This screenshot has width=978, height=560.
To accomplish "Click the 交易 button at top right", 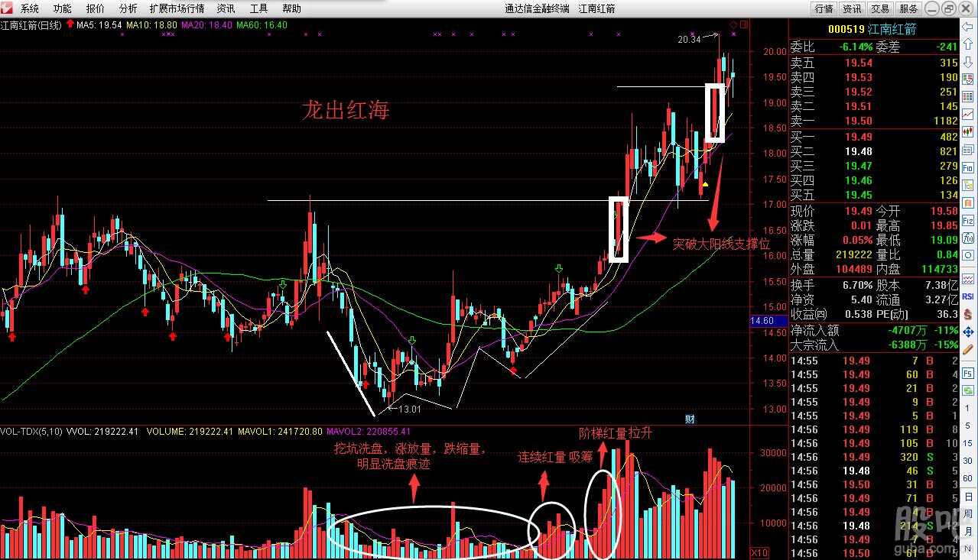I will [880, 8].
